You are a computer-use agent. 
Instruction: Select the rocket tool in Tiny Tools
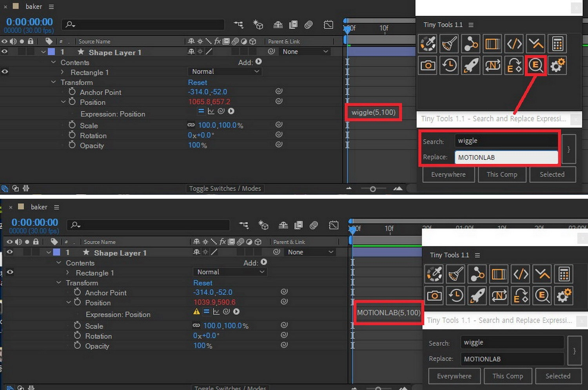[470, 65]
